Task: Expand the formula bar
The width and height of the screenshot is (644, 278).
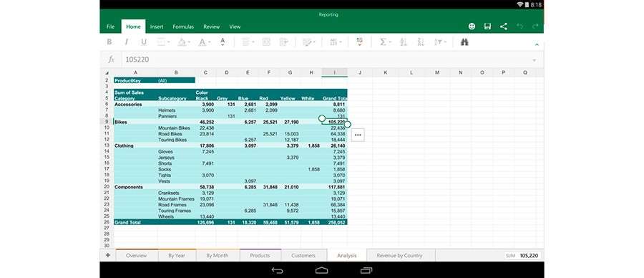Action: coord(534,60)
